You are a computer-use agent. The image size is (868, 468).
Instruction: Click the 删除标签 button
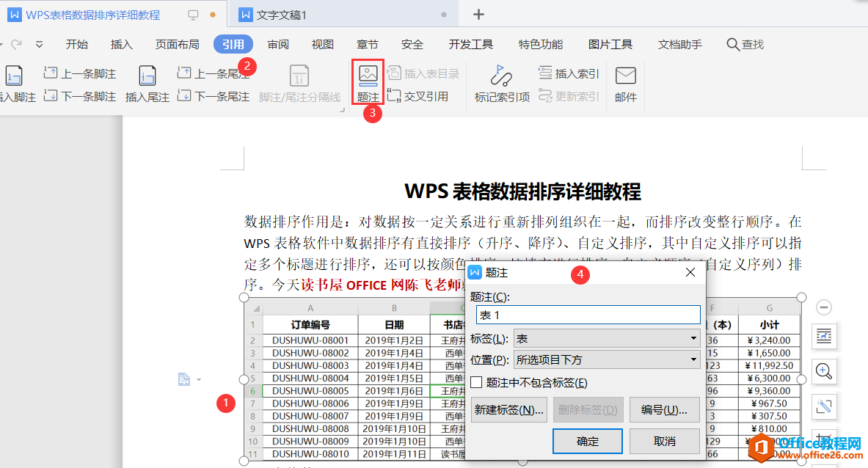tap(588, 410)
